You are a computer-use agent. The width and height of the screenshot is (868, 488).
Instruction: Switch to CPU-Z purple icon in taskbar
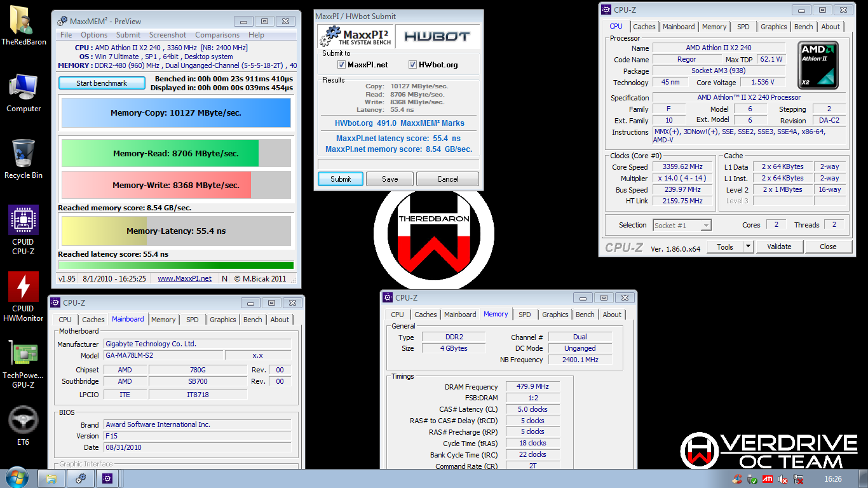(x=109, y=478)
